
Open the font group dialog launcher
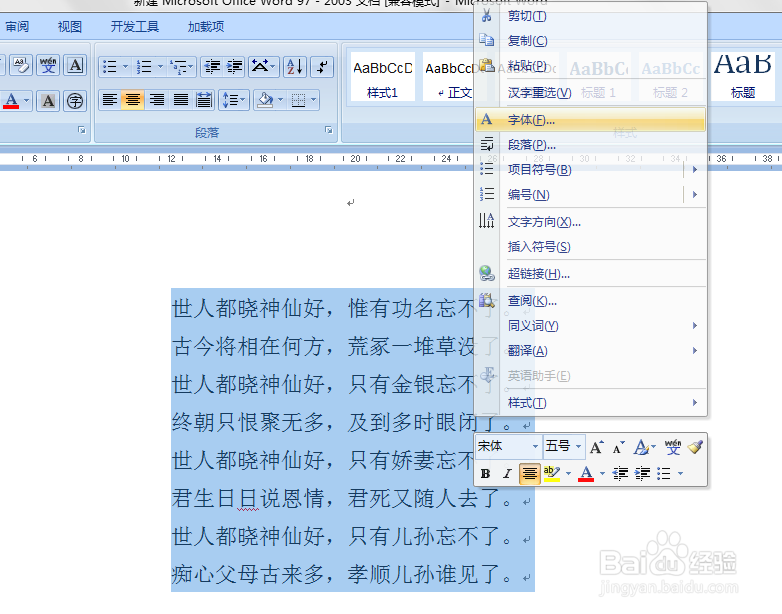tap(82, 130)
